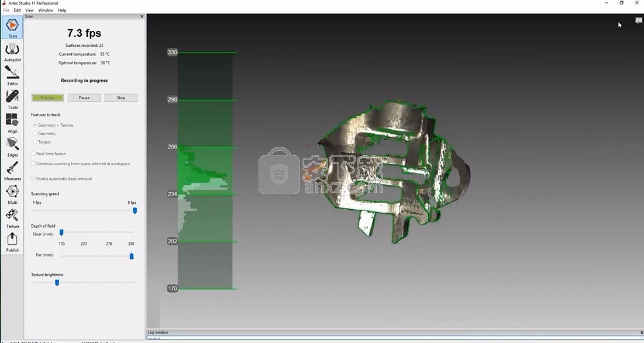
Task: Select Targets tracking option
Action: (42, 142)
